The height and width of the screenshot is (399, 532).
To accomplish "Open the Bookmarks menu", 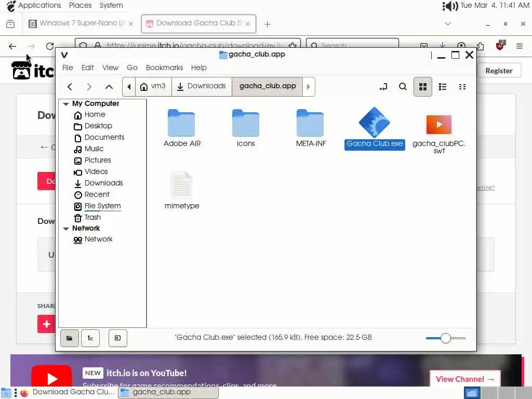I will coord(164,68).
